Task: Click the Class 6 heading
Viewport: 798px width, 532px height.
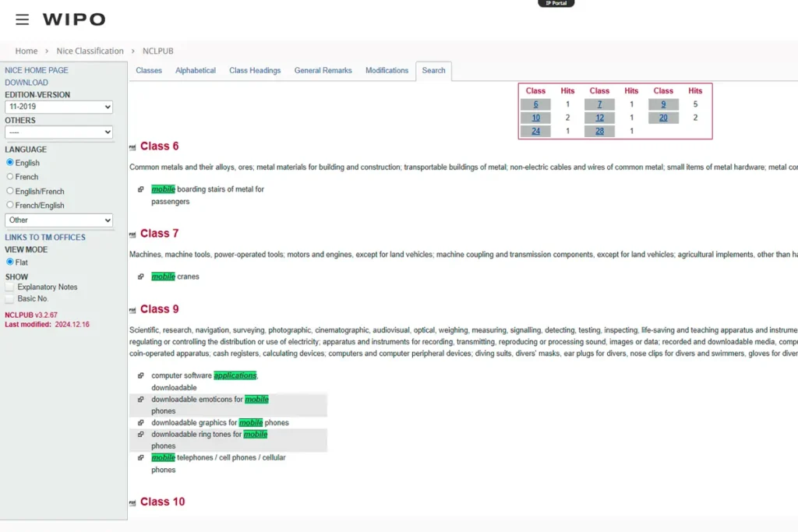Action: click(x=159, y=146)
